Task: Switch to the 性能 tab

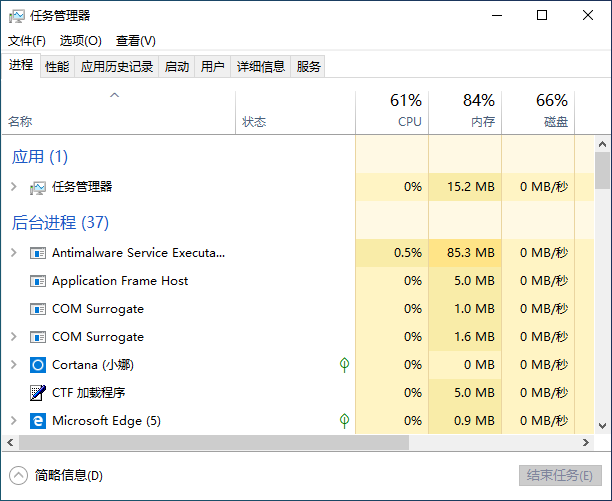Action: 57,67
